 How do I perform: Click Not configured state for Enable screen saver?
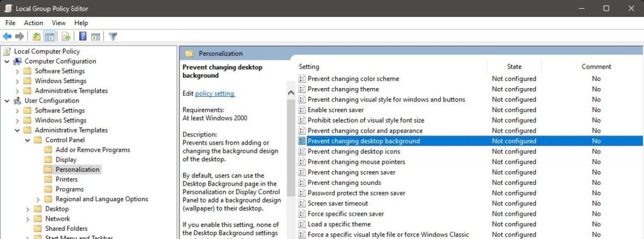pos(514,110)
